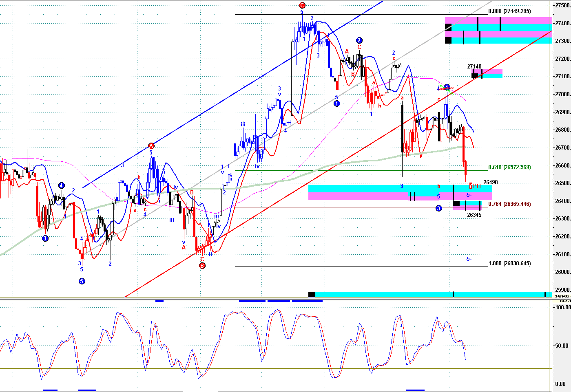571x392 pixels.
Task: Select the 27140 price target label
Action: tap(474, 66)
